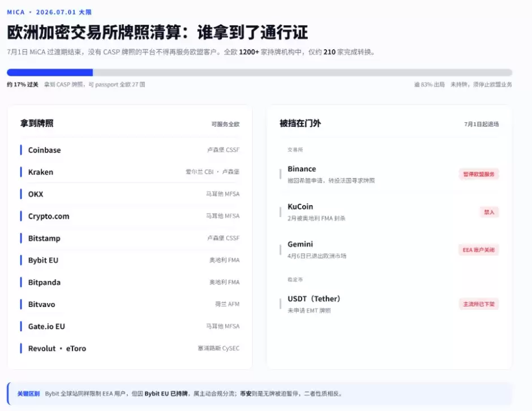Select the Bitpanda row
Viewport: 532px width, 411px height.
tap(130, 282)
